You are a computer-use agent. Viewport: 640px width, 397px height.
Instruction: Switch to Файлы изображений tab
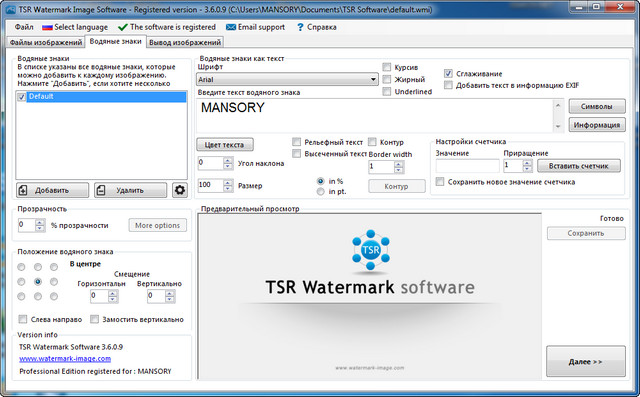click(46, 42)
